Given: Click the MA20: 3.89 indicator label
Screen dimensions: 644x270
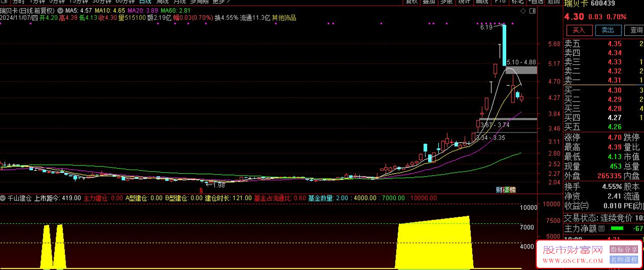Looking at the screenshot, I should coord(143,10).
